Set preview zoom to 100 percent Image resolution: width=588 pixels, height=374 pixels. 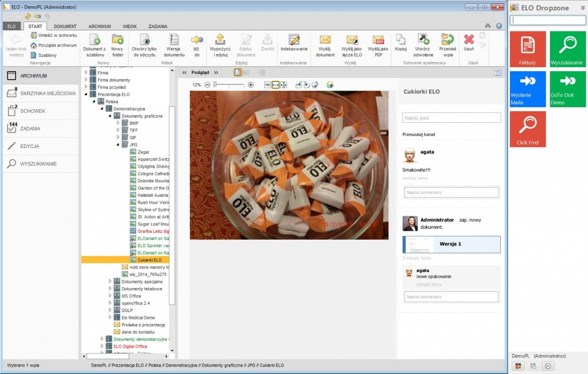[x=268, y=85]
